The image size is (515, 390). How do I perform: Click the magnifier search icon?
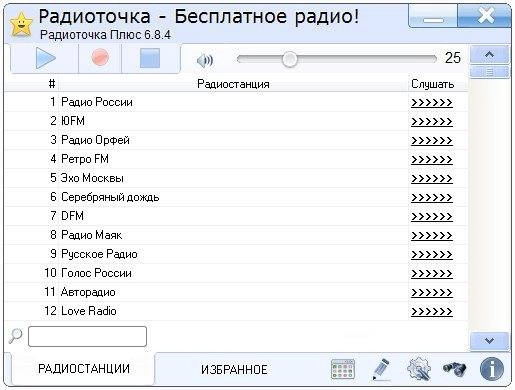[x=15, y=336]
